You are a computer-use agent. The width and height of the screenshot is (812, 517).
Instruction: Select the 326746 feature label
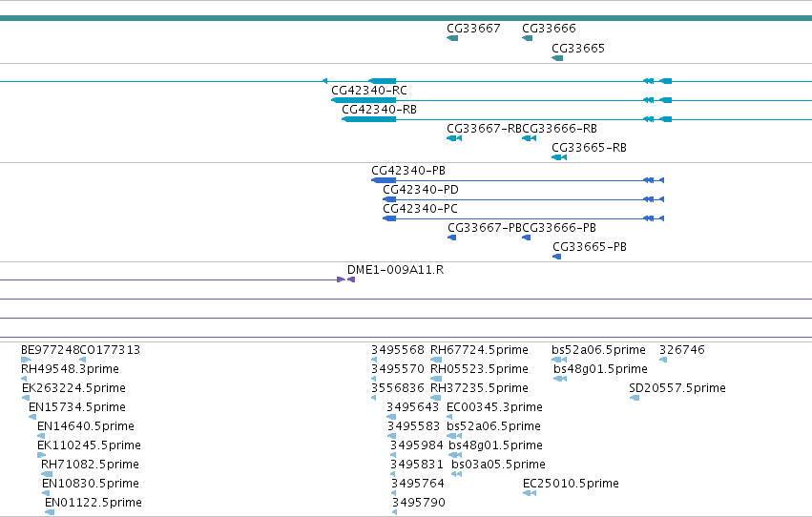coord(682,350)
